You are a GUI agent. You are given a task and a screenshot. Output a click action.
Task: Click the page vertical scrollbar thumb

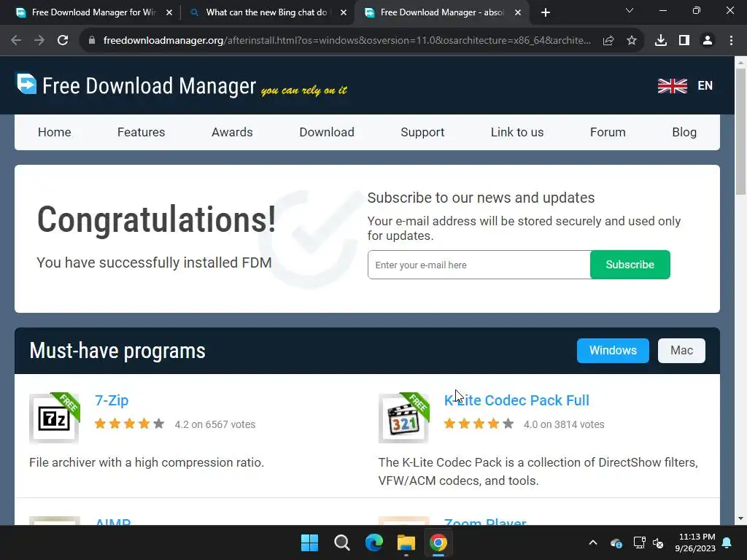pyautogui.click(x=740, y=131)
